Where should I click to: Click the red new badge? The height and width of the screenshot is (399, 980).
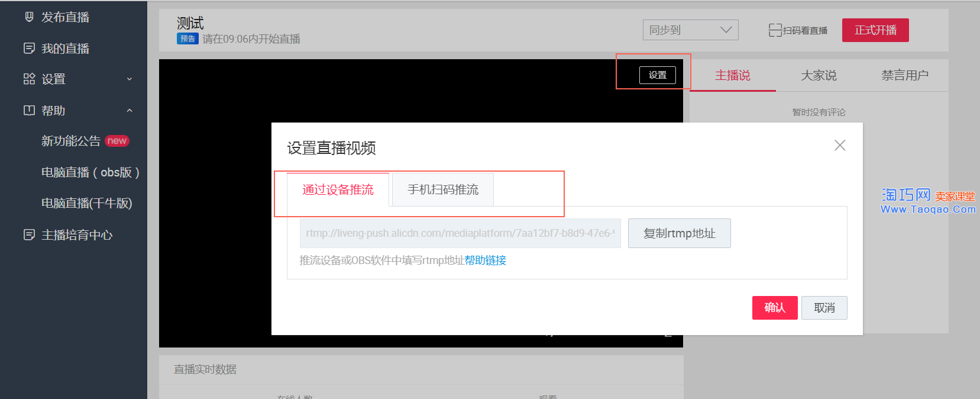[x=117, y=141]
